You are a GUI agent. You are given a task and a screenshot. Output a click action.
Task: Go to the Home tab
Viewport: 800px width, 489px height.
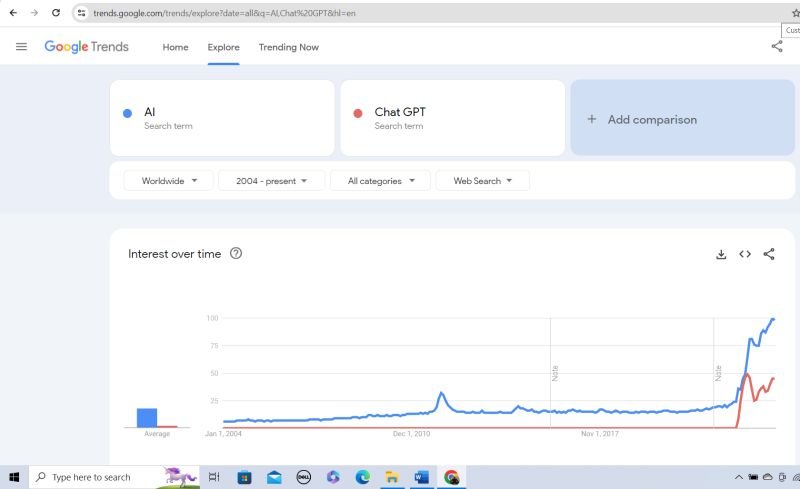point(175,47)
